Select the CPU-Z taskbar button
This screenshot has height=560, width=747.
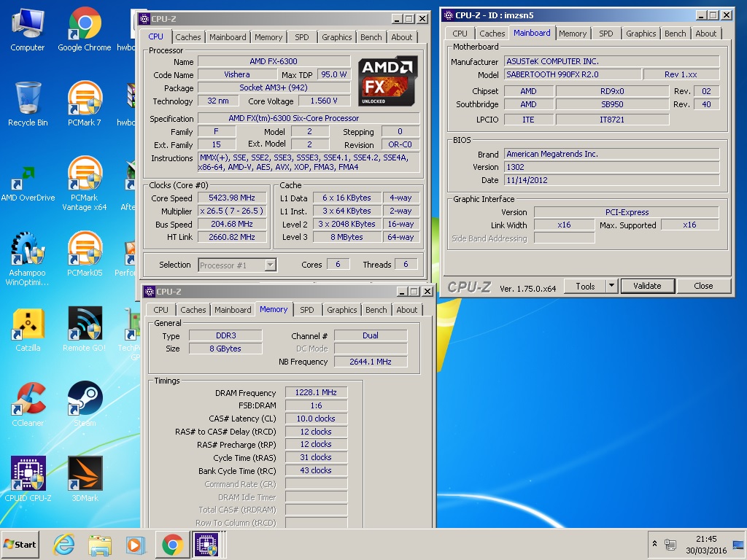(x=206, y=544)
